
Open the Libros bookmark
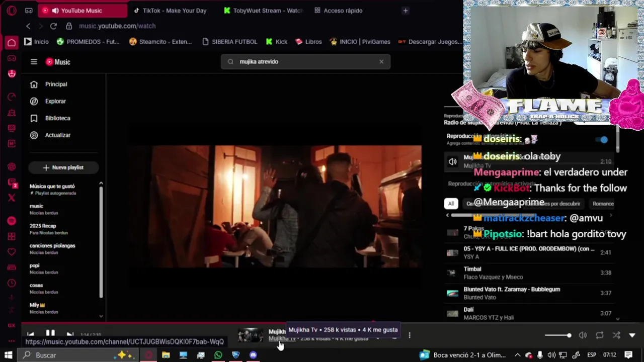click(x=308, y=42)
